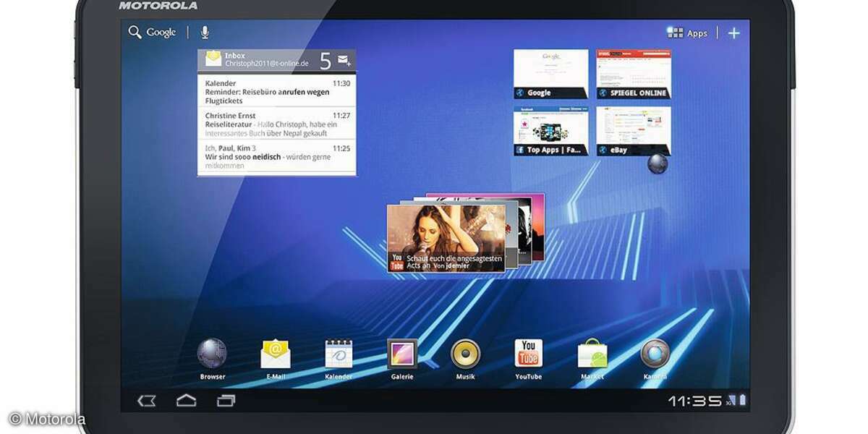Open the YouTube app icon in dock

529,354
